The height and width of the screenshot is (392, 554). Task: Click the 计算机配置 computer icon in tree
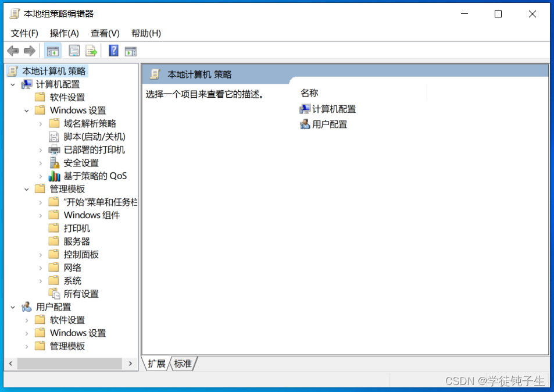(x=27, y=84)
